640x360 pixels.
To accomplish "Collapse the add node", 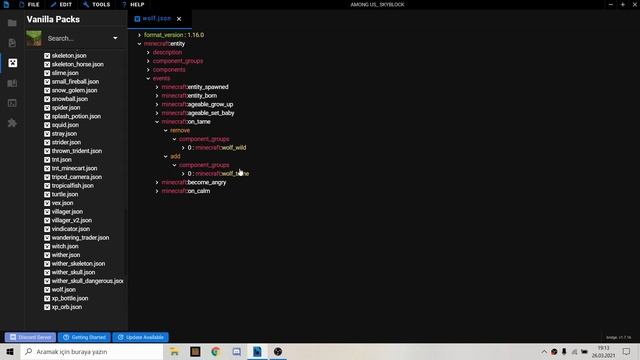I will tap(166, 156).
